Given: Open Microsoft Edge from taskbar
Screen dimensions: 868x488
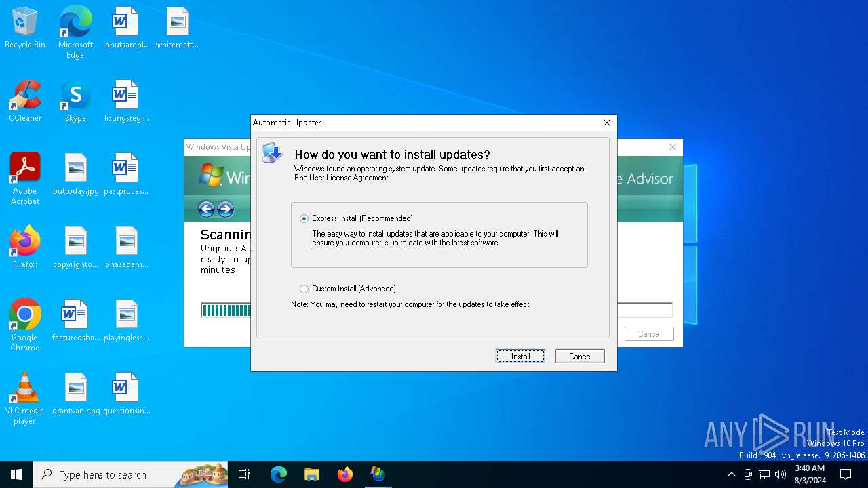Looking at the screenshot, I should pos(279,474).
